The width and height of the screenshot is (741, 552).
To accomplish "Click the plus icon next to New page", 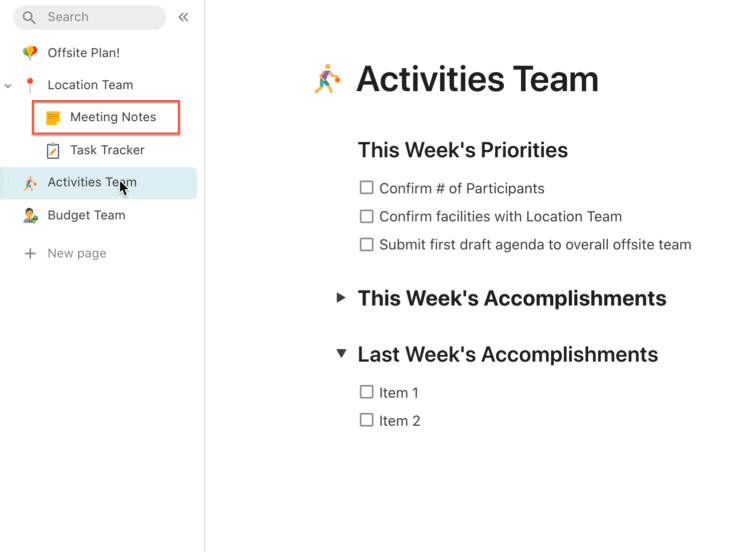I will (x=30, y=254).
